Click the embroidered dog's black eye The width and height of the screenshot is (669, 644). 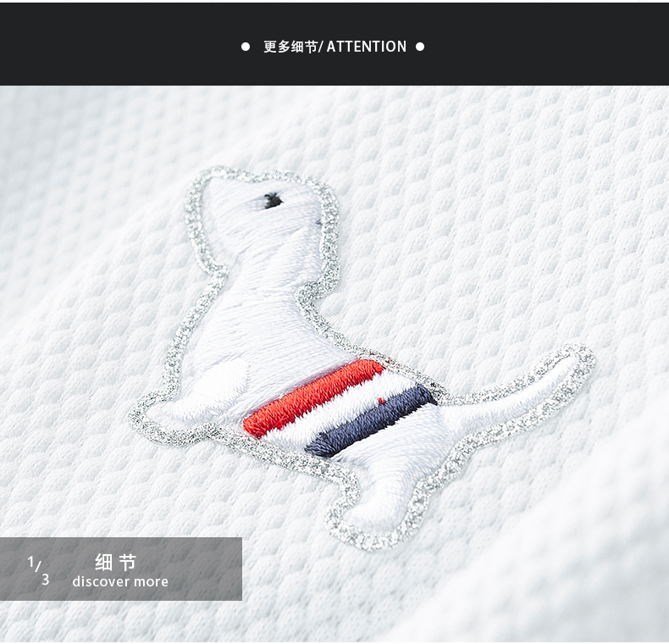click(273, 200)
